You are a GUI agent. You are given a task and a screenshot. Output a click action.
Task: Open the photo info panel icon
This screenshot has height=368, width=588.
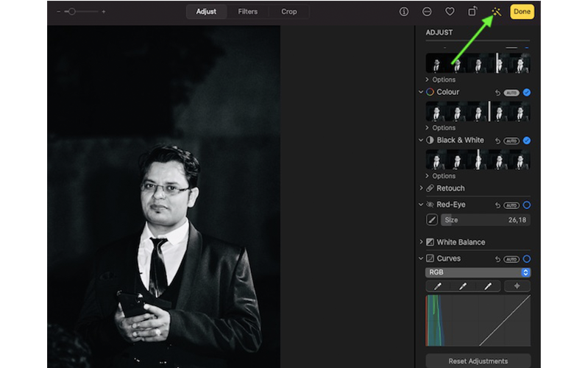(404, 12)
